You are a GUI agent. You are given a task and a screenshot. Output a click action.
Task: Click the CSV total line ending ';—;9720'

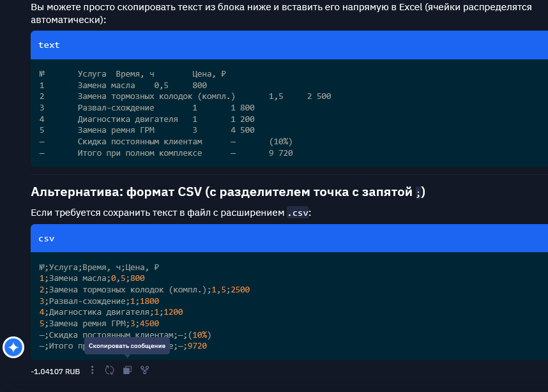[123, 346]
